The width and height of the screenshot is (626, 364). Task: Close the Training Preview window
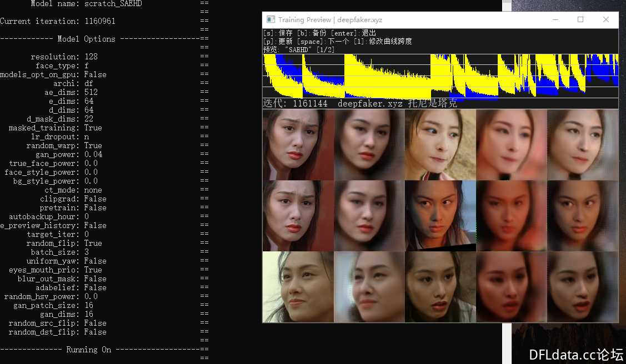606,20
